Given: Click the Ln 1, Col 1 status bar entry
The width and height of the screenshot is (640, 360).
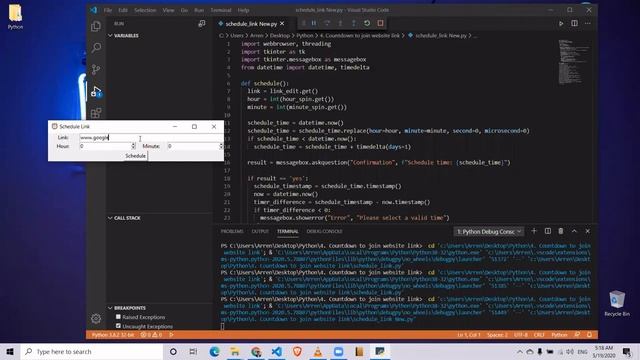Looking at the screenshot, I should 469,335.
